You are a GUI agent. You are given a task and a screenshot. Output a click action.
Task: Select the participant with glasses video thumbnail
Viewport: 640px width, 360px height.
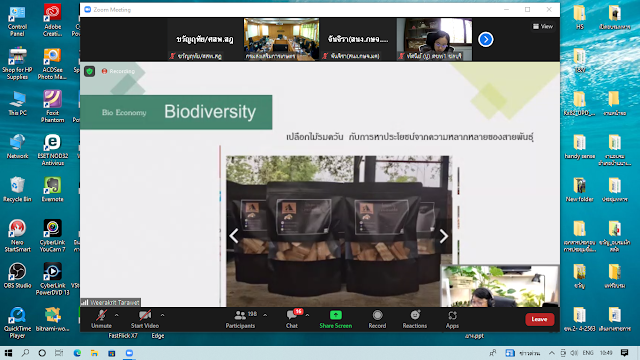click(434, 39)
